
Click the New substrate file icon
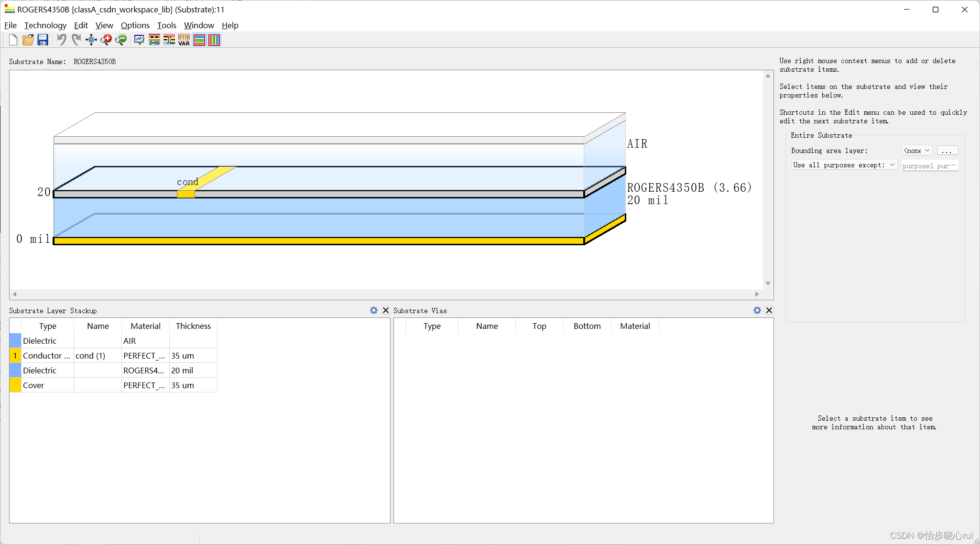13,40
